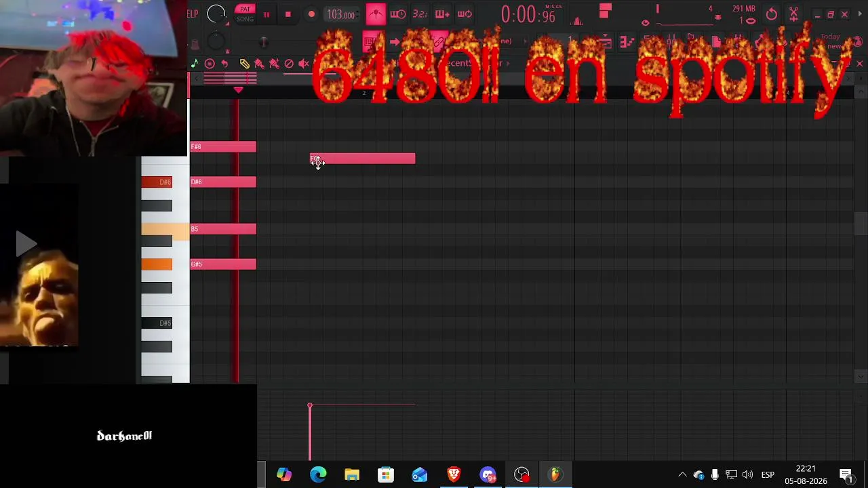
Task: Open Microsoft Edge from the taskbar
Action: click(x=318, y=474)
